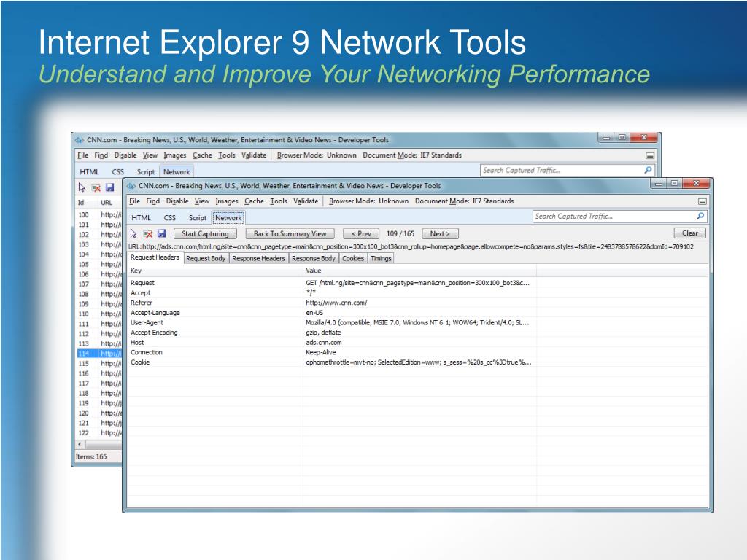The width and height of the screenshot is (747, 560).
Task: Click the Start Capturing button
Action: 205,234
